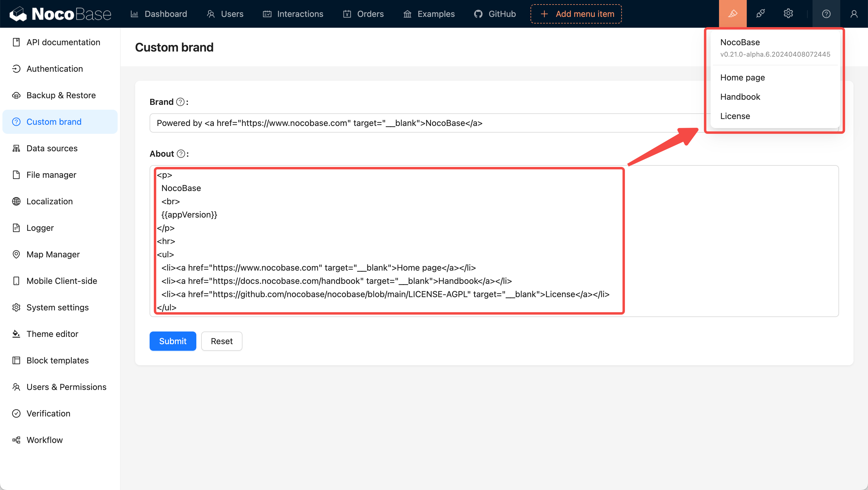The height and width of the screenshot is (490, 868).
Task: Open the Orders menu item
Action: (363, 14)
